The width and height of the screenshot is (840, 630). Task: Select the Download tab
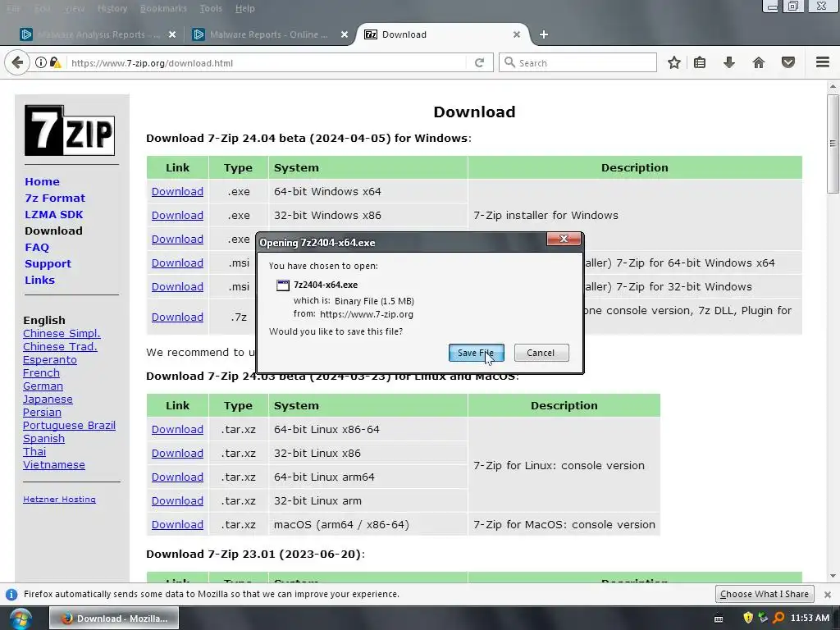(442, 34)
